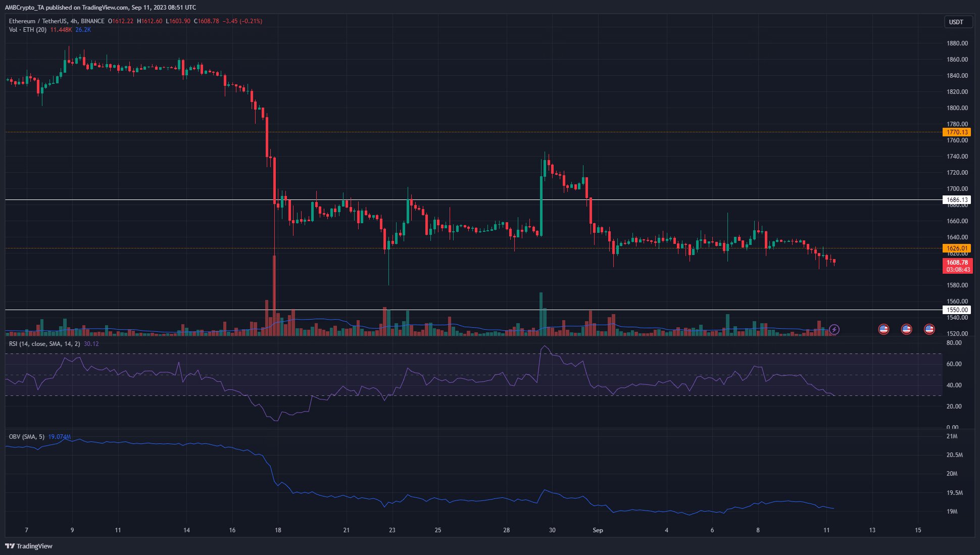Click the date label 7 on time axis
The image size is (980, 555).
coord(27,530)
